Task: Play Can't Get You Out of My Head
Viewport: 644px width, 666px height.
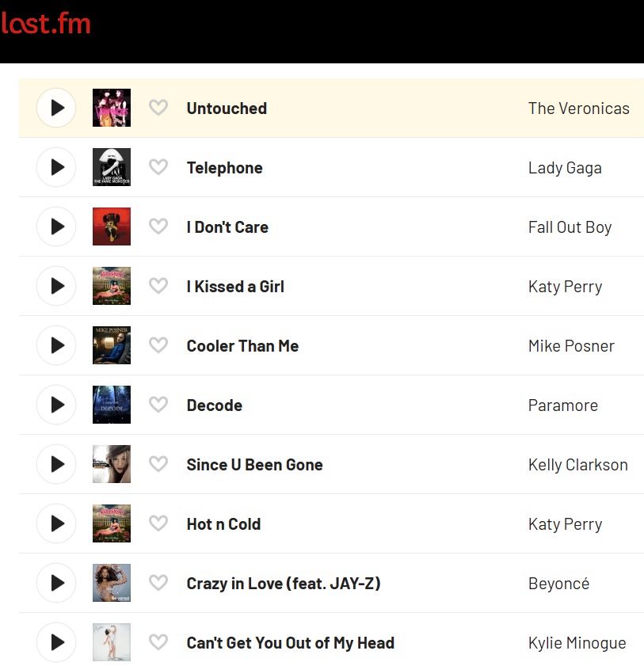Action: [x=56, y=642]
